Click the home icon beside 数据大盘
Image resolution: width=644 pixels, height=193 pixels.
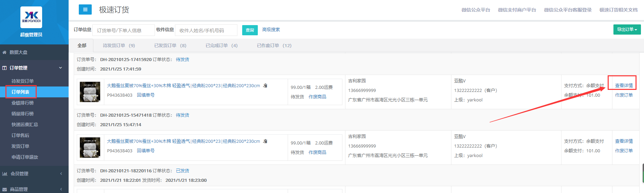[x=4, y=52]
